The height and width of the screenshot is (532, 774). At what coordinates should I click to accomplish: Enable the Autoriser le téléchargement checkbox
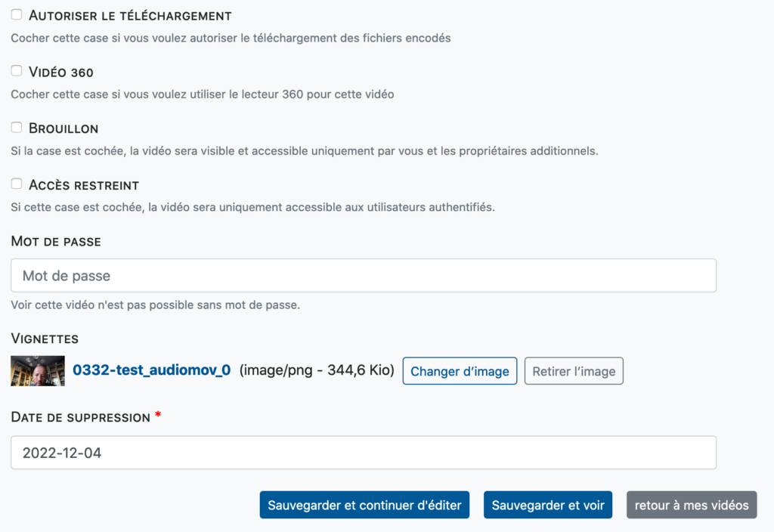click(x=17, y=14)
